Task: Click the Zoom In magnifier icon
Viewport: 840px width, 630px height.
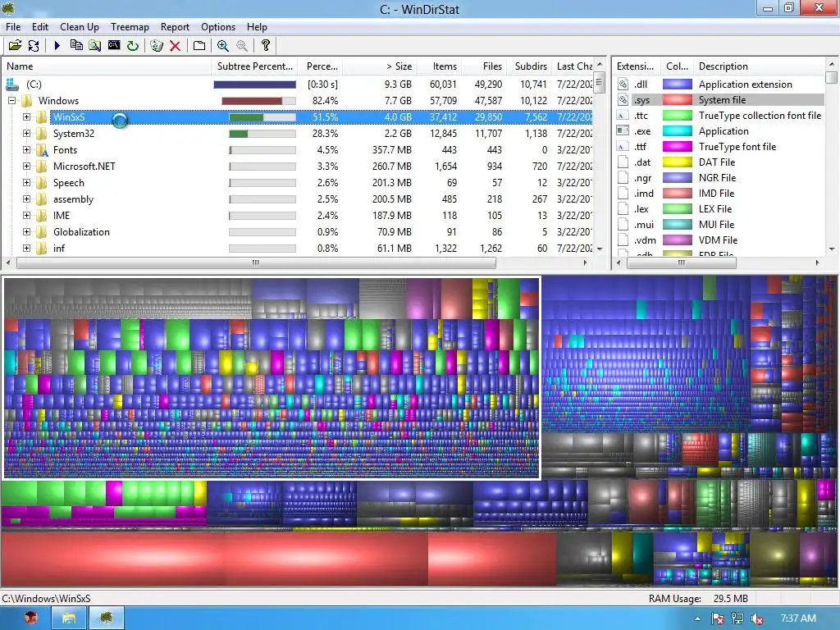Action: (x=223, y=46)
